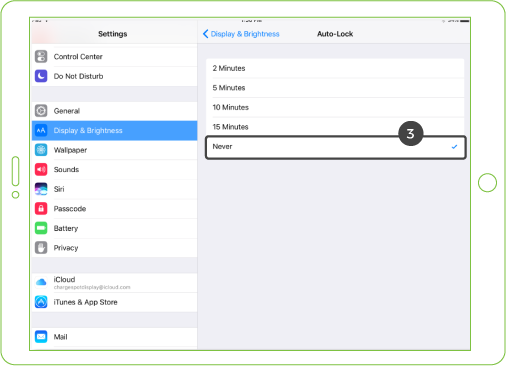Tap the Do Not Disturb moon icon
This screenshot has height=366, width=506.
(x=41, y=76)
